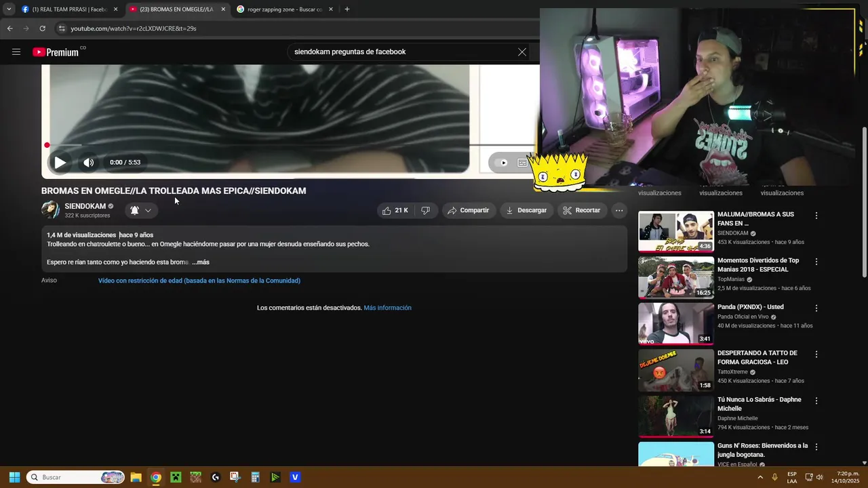Seek using the red progress bar handle
The width and height of the screenshot is (868, 488).
point(47,145)
